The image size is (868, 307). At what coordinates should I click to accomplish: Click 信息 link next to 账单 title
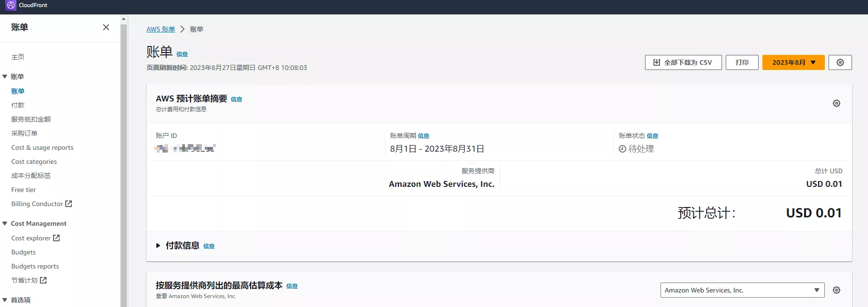(x=182, y=54)
